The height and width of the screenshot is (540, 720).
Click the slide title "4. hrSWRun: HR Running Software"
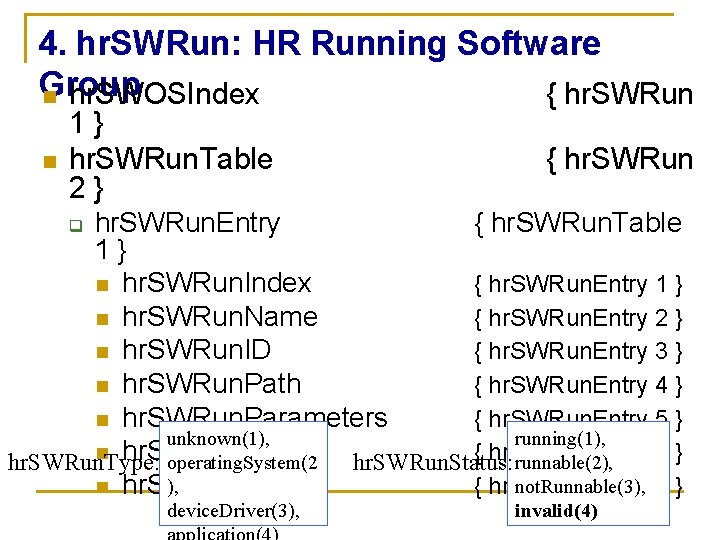320,43
